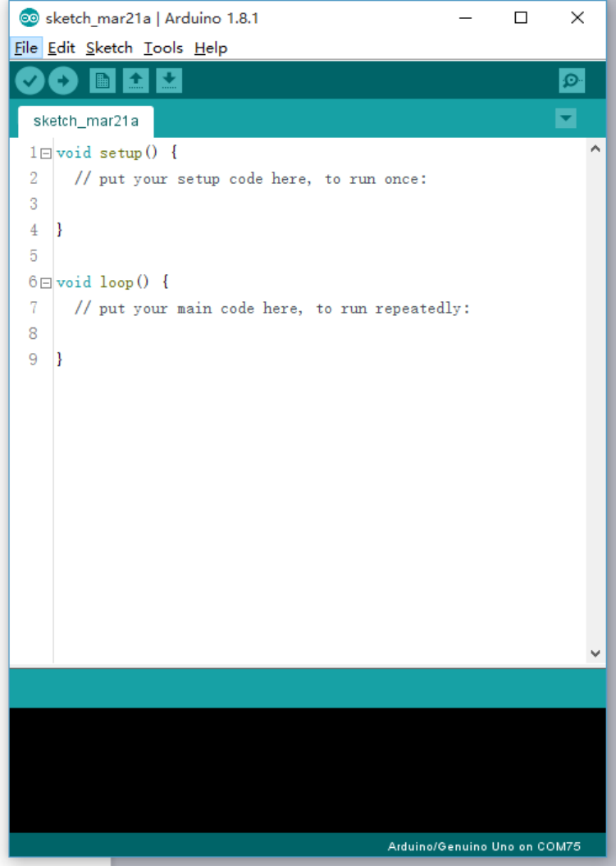This screenshot has height=866, width=616.
Task: Minimize the Arduino window
Action: [465, 18]
